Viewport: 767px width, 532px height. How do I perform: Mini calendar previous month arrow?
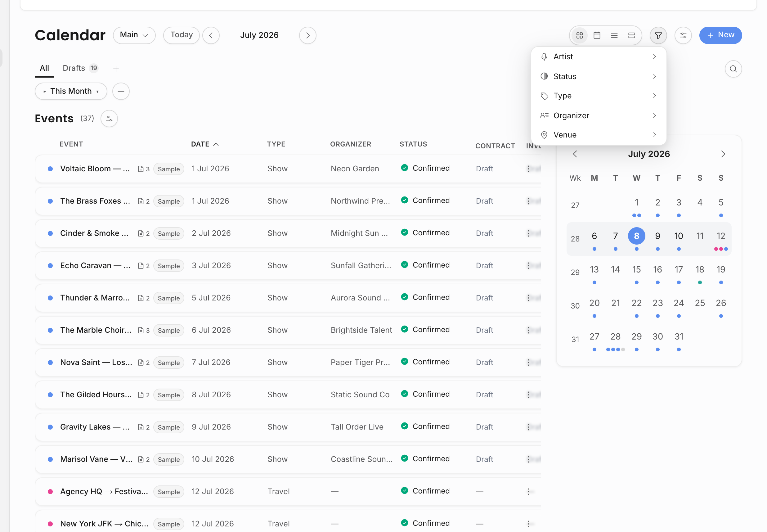coord(575,154)
